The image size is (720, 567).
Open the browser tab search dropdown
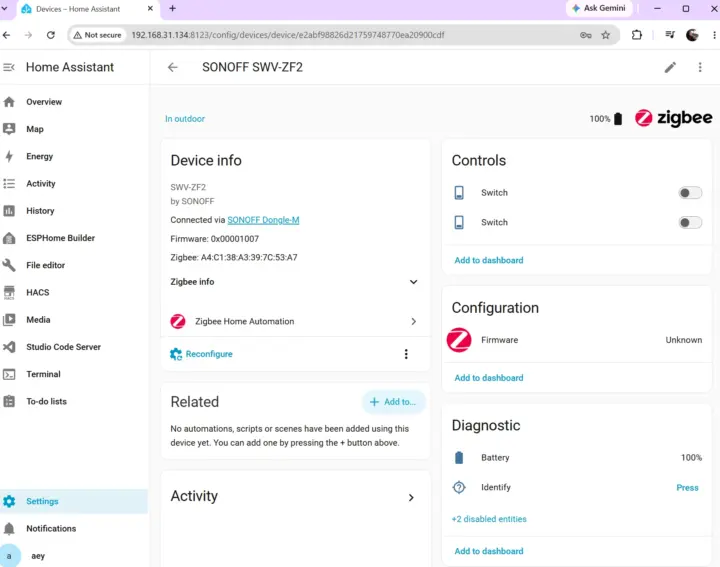pyautogui.click(x=5, y=8)
